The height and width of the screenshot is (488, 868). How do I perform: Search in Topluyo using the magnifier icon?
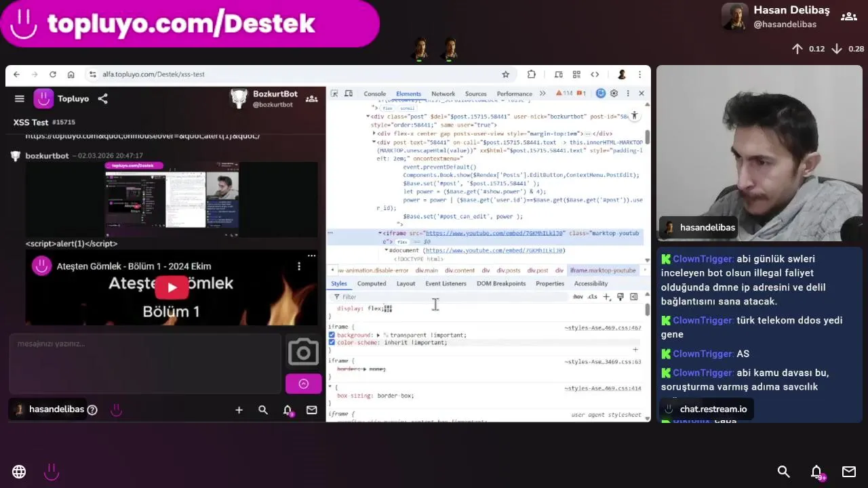[263, 410]
